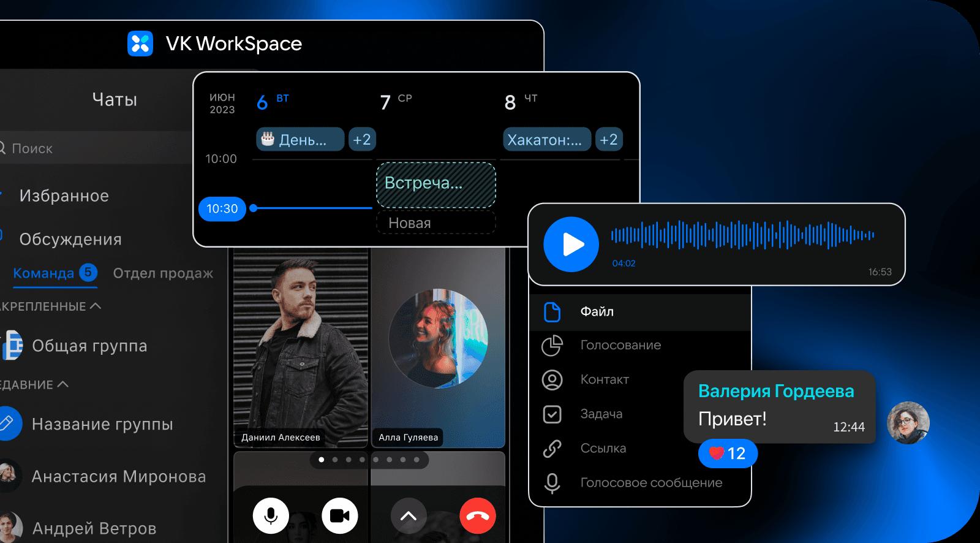Viewport: 980px width, 543px height.
Task: Mute the microphone in the call
Action: (271, 515)
